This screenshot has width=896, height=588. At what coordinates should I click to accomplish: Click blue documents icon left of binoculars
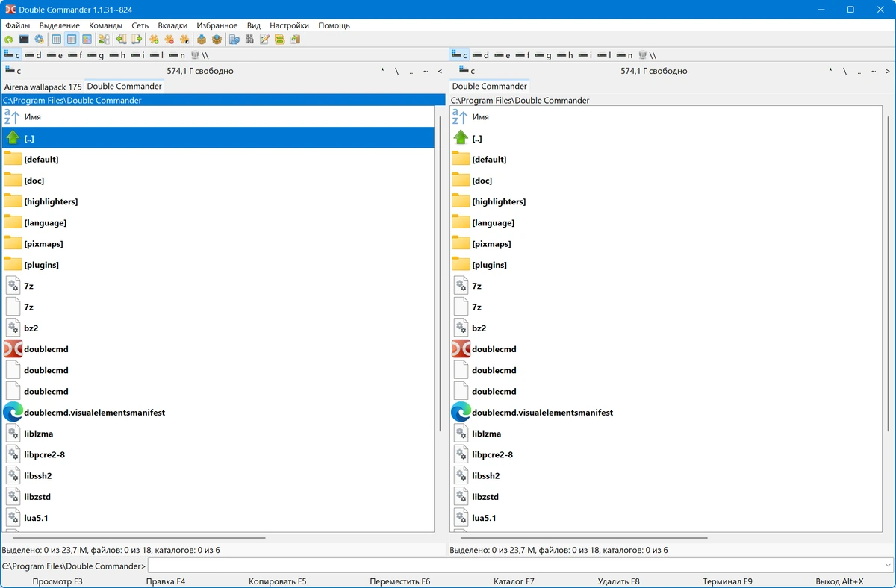coord(234,40)
